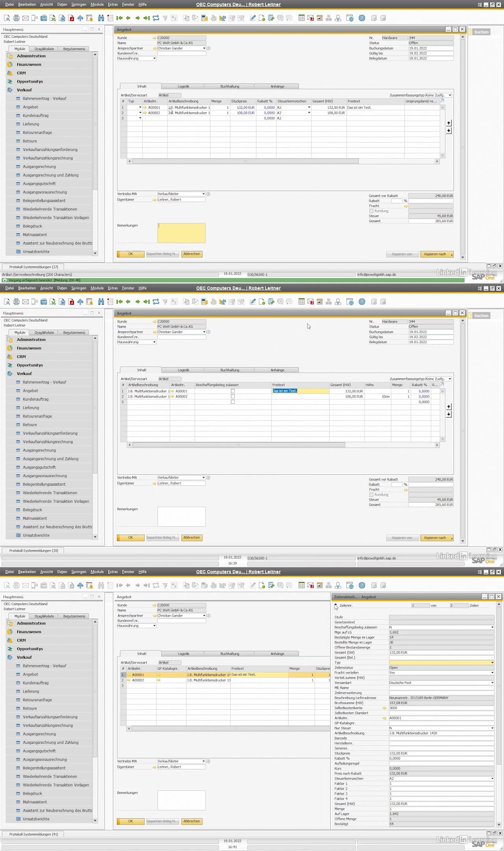Click the Zeilendetails panel vertical scrollbar

click(499, 709)
